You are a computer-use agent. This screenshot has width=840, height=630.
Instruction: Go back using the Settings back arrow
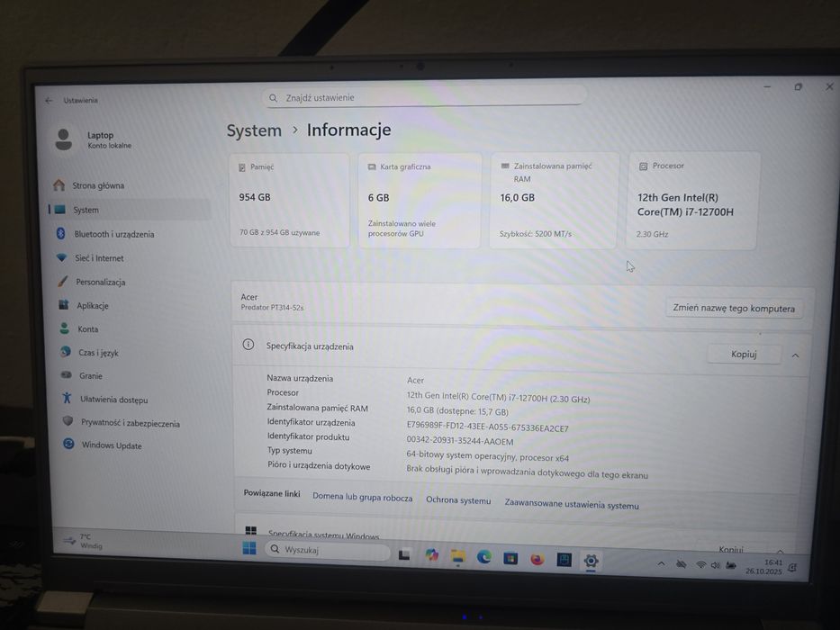coord(50,100)
